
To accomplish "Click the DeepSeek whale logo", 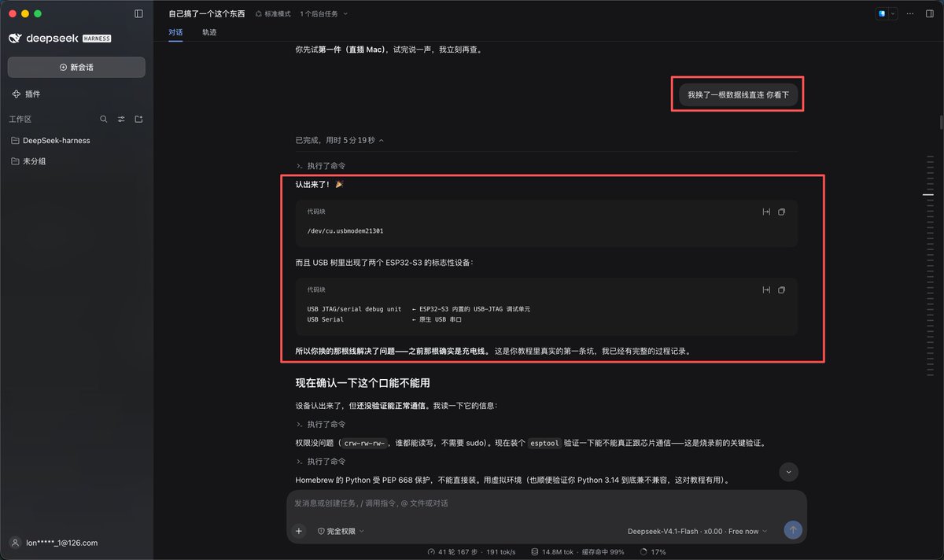I will pyautogui.click(x=15, y=39).
